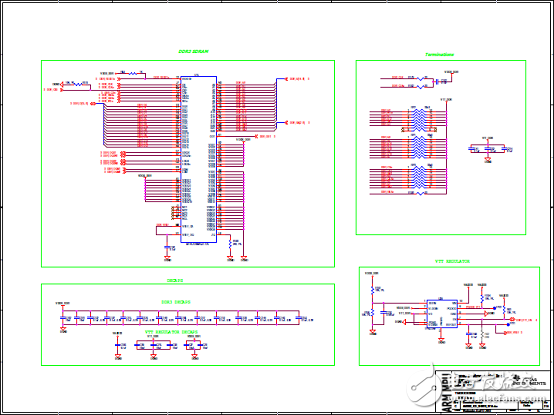The image size is (554, 415).
Task: Select the VTT regulator IC symbol
Action: [x=442, y=314]
